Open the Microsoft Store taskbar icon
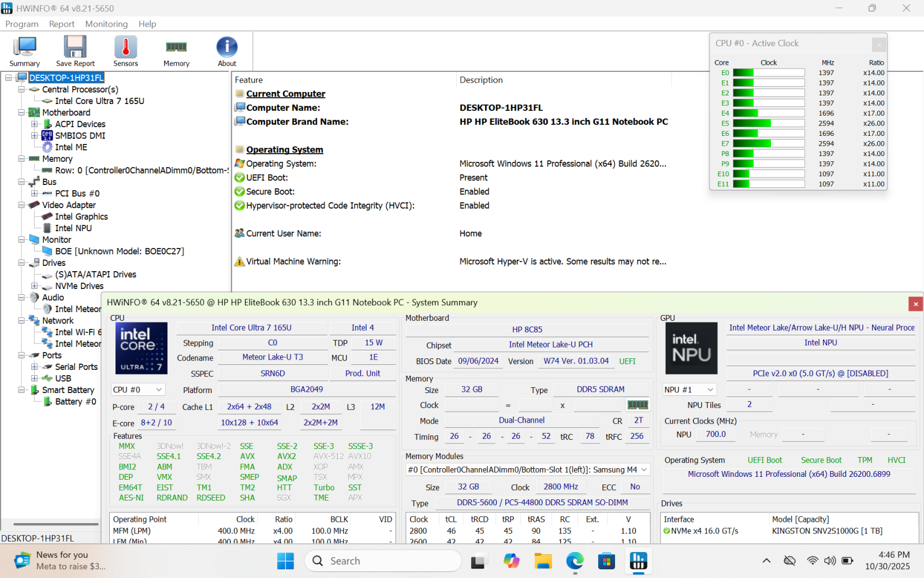This screenshot has width=924, height=578. pos(606,561)
